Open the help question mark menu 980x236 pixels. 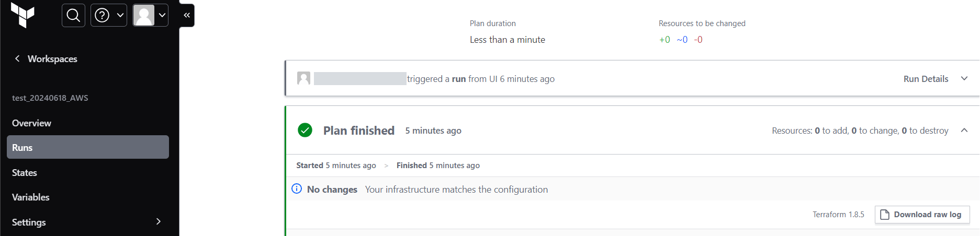(109, 15)
